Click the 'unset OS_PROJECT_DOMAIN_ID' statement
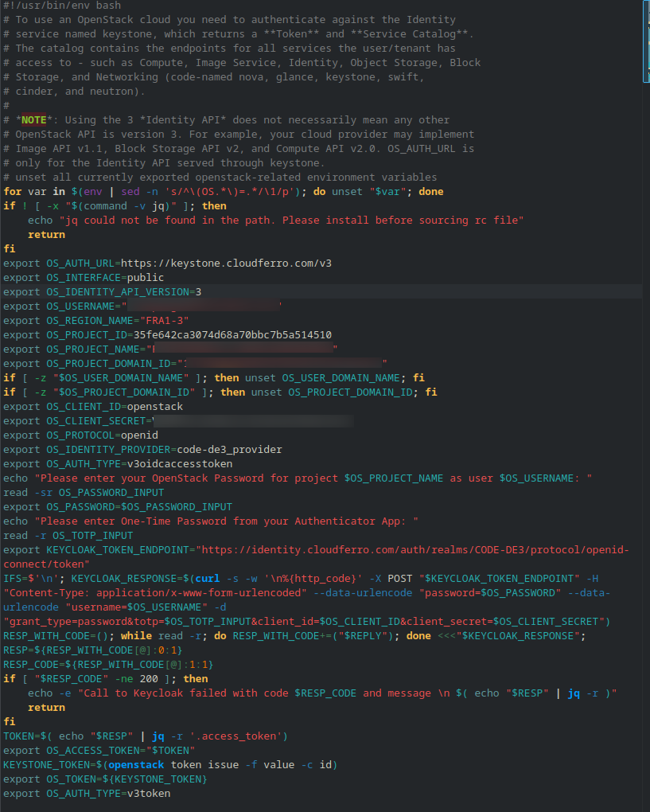 click(331, 392)
